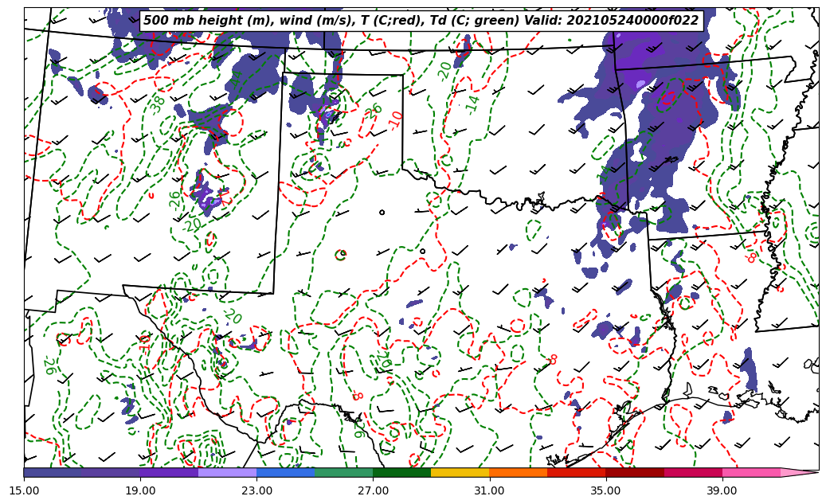Image resolution: width=826 pixels, height=504 pixels.
Task: Click the 27.00 colorbar tick label
Action: (x=373, y=490)
